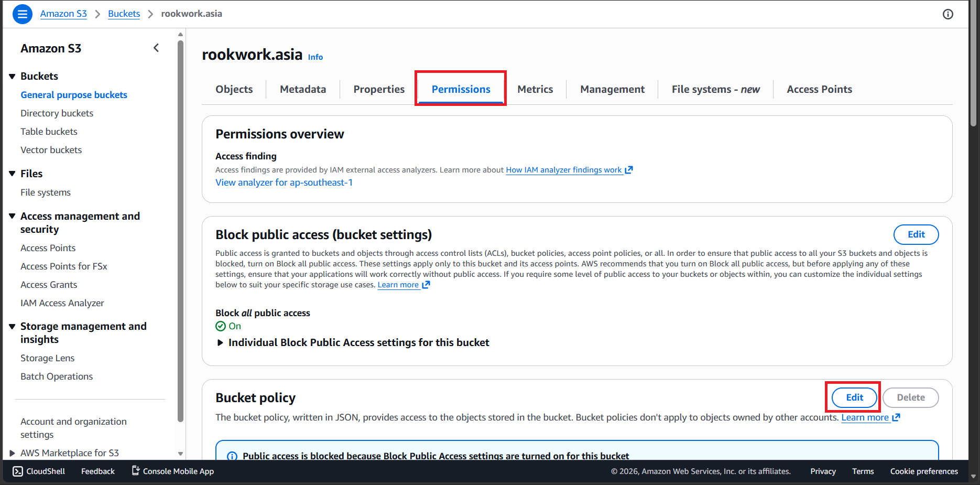Open Account and organization settings
This screenshot has height=485, width=980.
click(73, 428)
